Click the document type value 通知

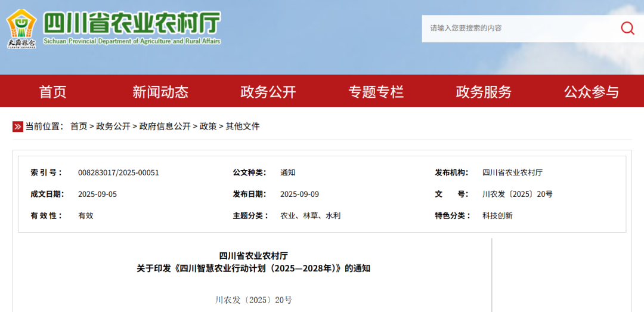click(287, 172)
